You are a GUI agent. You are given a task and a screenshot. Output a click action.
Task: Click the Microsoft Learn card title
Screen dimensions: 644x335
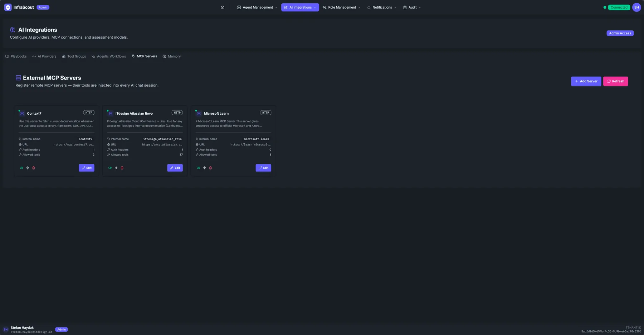pyautogui.click(x=216, y=114)
